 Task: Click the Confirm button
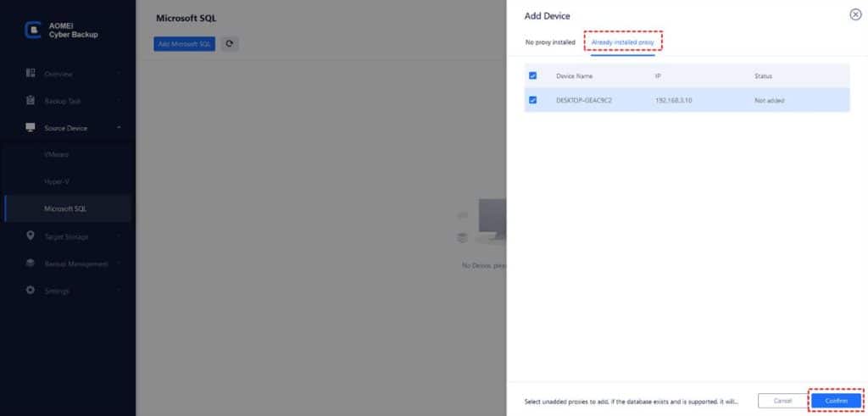pos(837,401)
